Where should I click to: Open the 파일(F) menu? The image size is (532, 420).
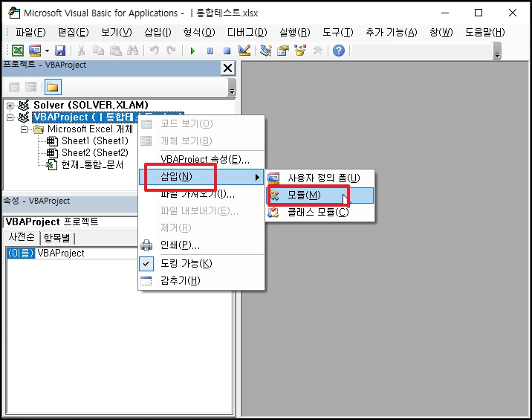click(x=30, y=32)
